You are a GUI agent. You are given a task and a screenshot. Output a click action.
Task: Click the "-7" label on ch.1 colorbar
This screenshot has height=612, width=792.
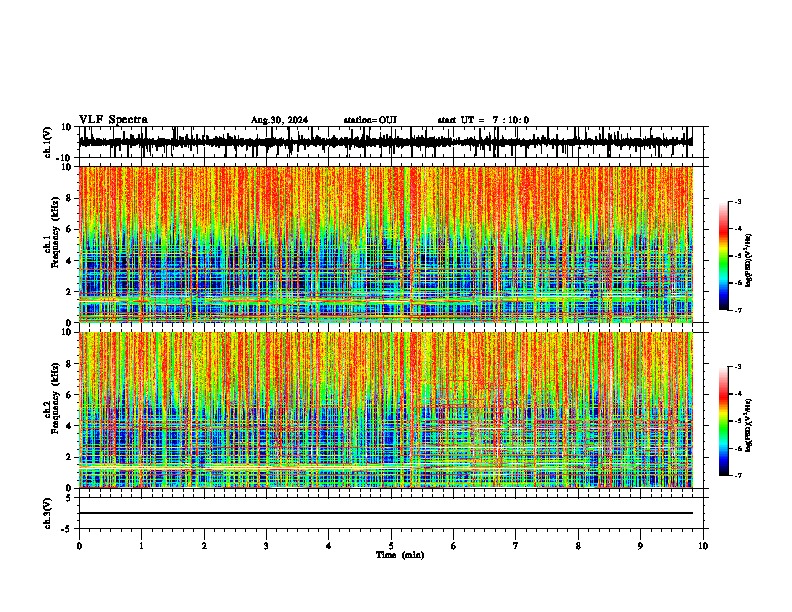737,310
